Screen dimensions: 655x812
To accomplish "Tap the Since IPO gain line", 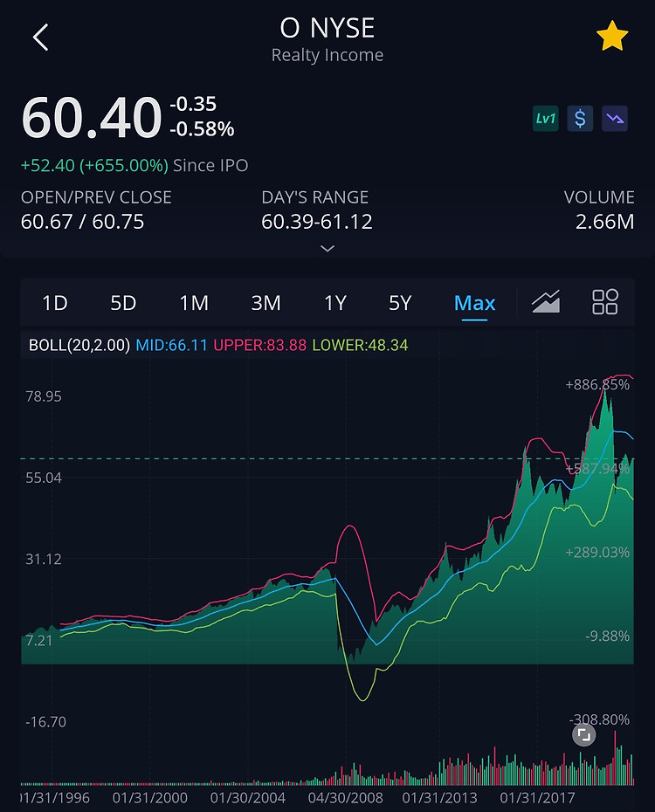I will [134, 165].
